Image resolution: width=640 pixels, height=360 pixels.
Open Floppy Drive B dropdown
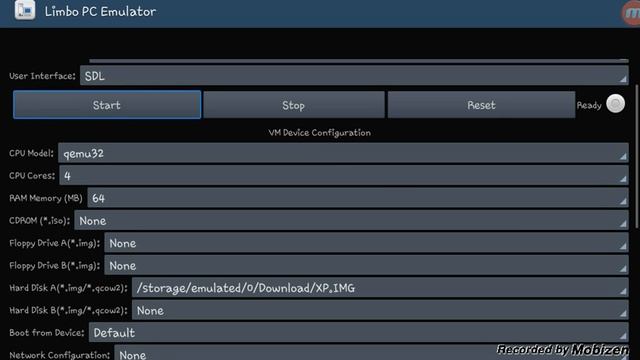367,265
